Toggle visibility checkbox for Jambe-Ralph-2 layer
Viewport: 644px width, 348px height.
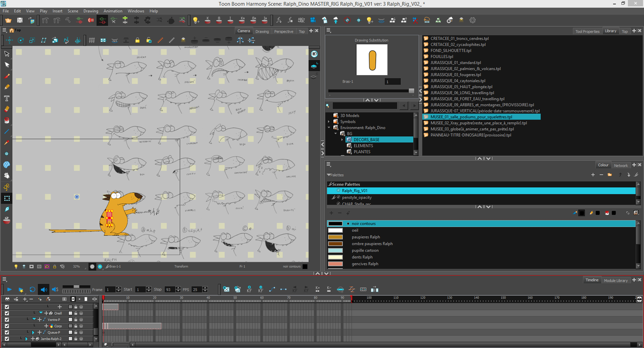(7, 339)
